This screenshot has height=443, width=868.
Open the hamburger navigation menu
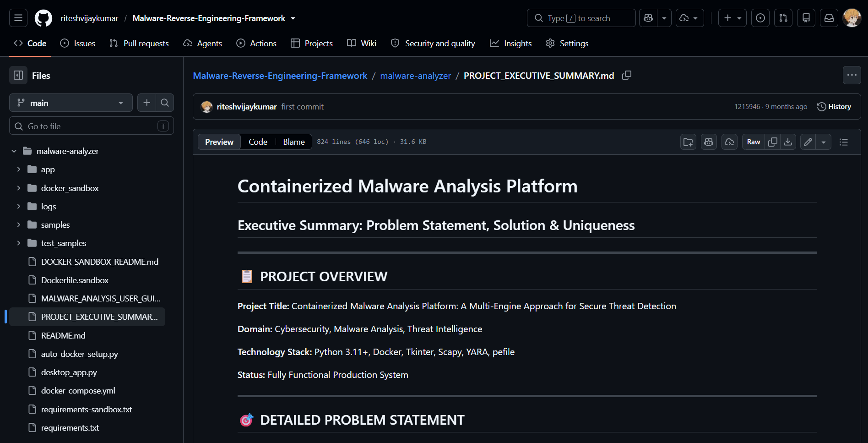point(18,18)
